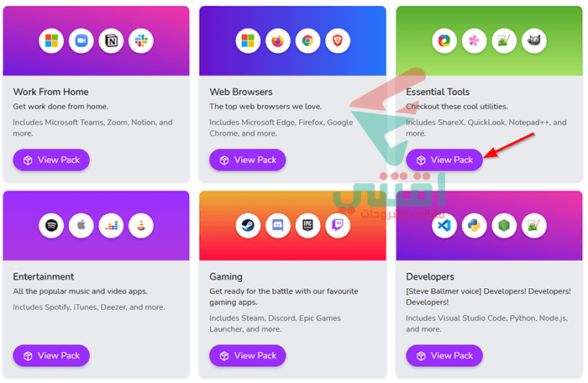Open View Pack for Work From Home
The width and height of the screenshot is (588, 383).
point(51,160)
